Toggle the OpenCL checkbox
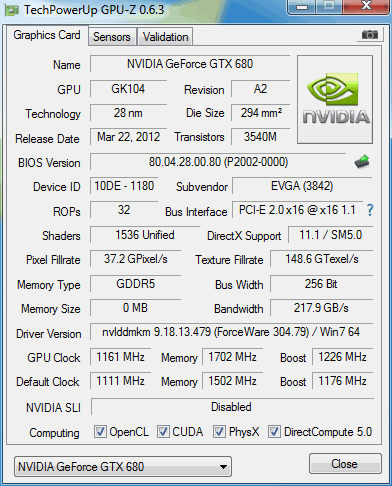 (x=100, y=432)
